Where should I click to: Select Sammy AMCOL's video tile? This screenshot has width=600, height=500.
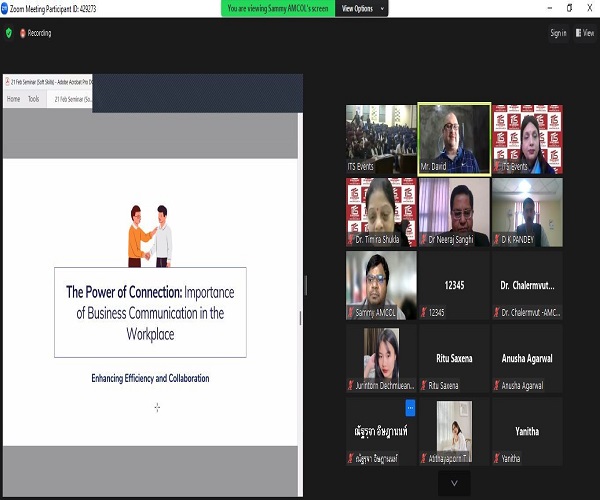(x=381, y=285)
